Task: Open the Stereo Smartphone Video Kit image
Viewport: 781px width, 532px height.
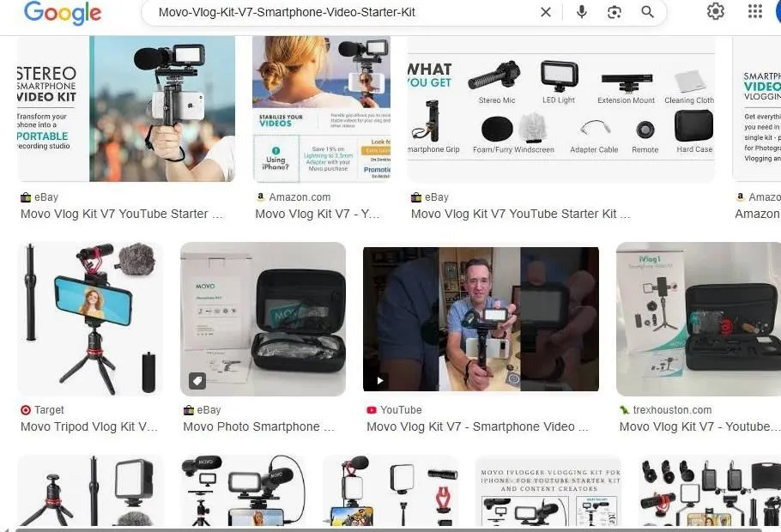Action: pos(126,109)
